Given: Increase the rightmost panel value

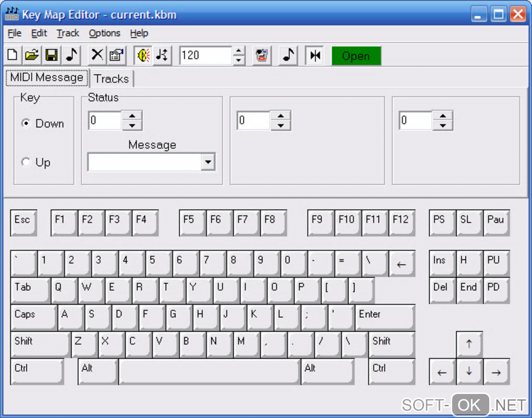Looking at the screenshot, I should tap(443, 116).
